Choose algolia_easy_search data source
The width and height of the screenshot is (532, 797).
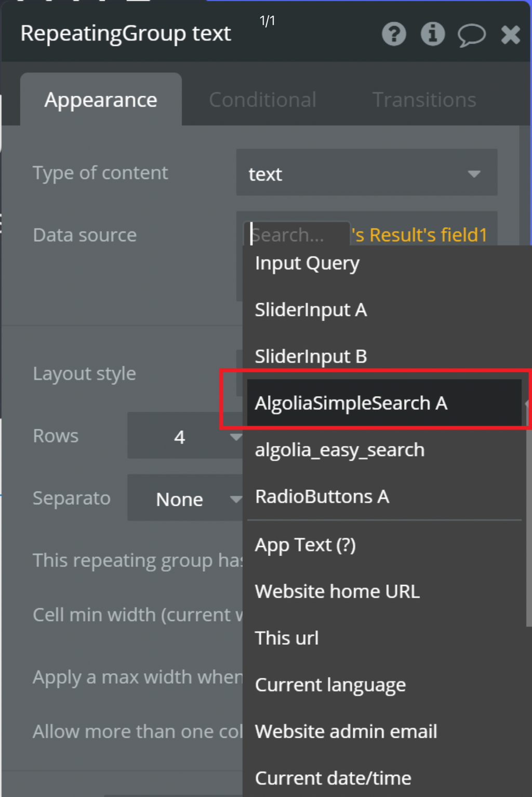(339, 450)
